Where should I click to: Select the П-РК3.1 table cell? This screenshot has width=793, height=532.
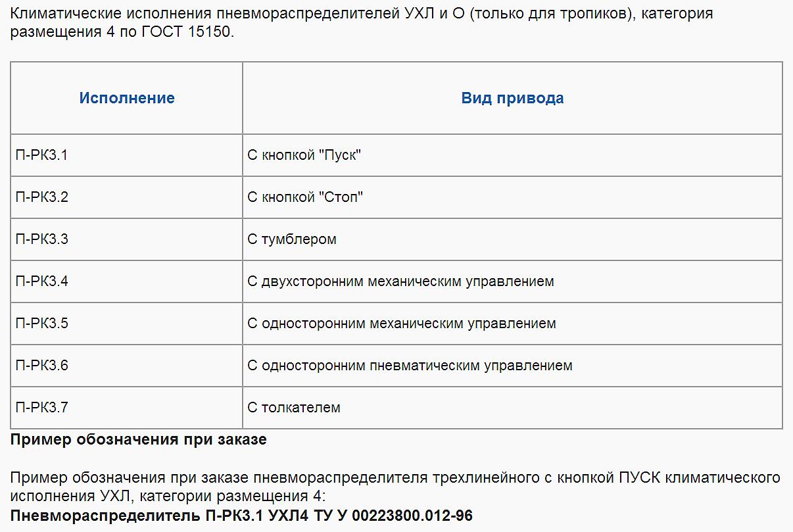(127, 155)
